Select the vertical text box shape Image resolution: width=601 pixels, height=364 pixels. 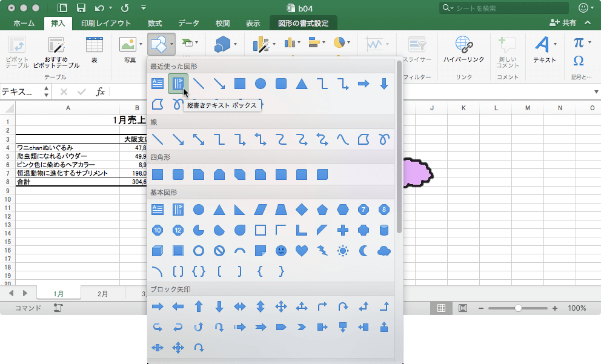point(178,84)
